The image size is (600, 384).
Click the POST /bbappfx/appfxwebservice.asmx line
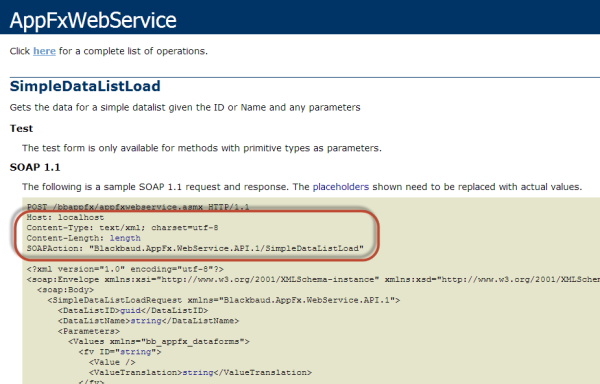(138, 207)
